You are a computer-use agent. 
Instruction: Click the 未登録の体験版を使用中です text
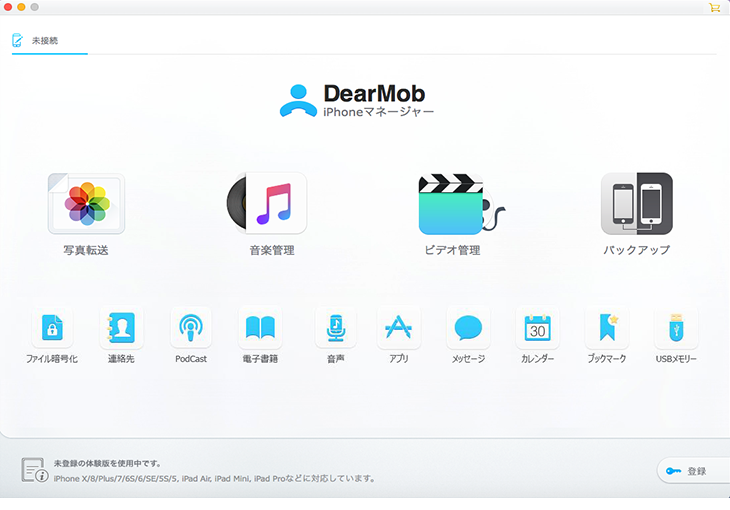pos(107,463)
